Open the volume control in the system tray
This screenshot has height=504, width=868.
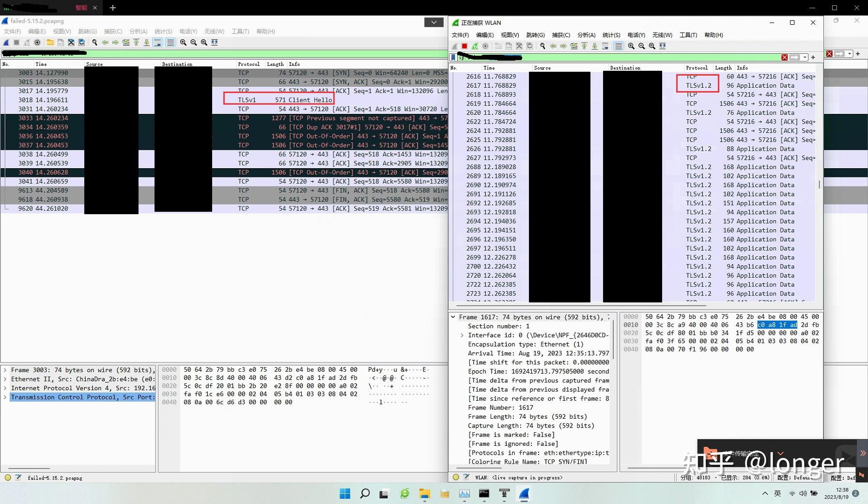coord(804,494)
